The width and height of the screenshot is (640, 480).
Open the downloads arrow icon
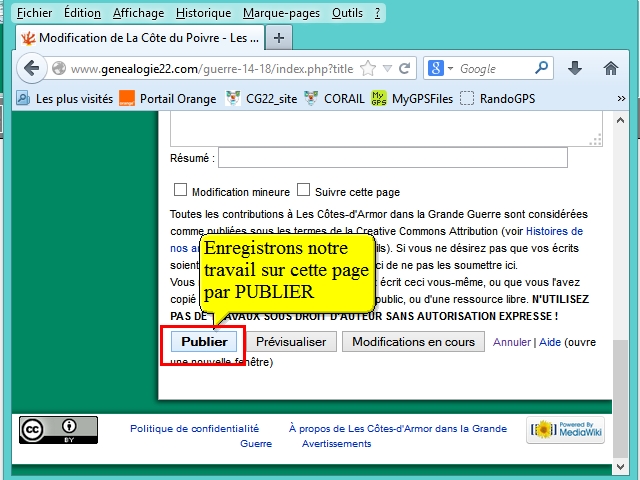575,68
